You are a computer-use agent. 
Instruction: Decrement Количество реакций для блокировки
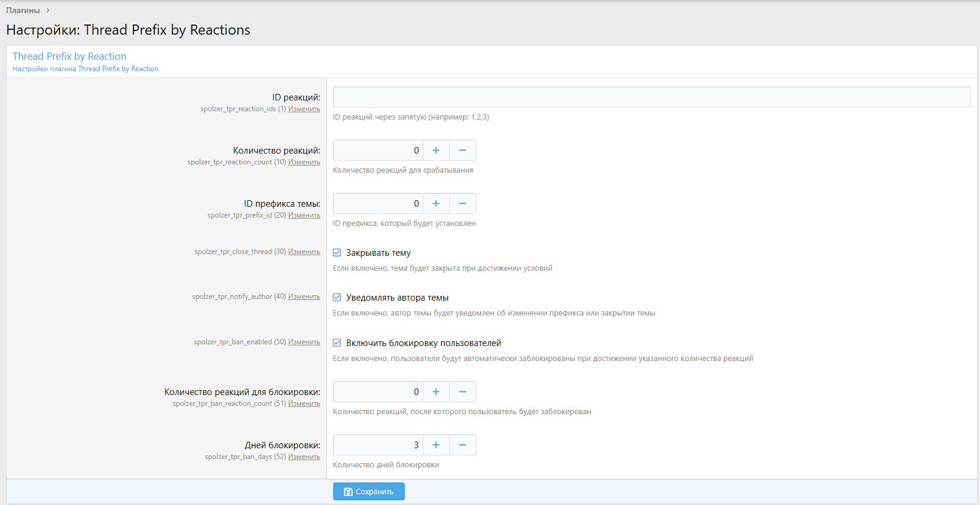(x=462, y=392)
